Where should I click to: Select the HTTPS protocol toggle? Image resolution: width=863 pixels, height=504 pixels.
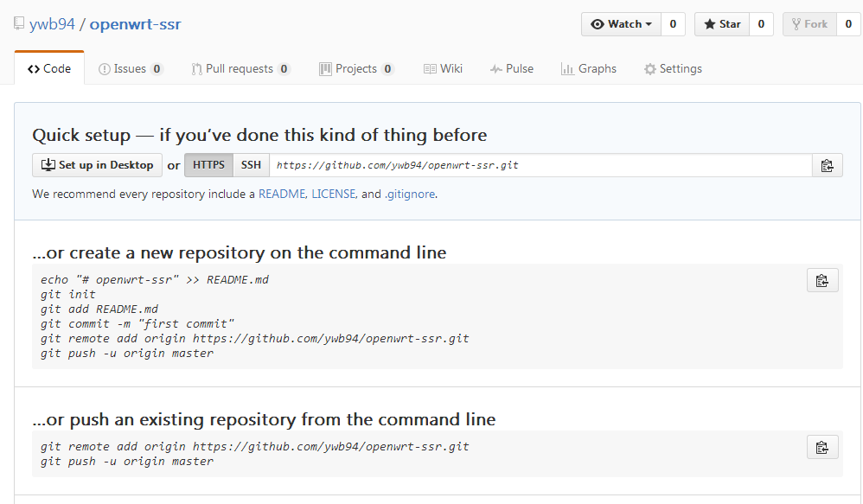tap(208, 165)
